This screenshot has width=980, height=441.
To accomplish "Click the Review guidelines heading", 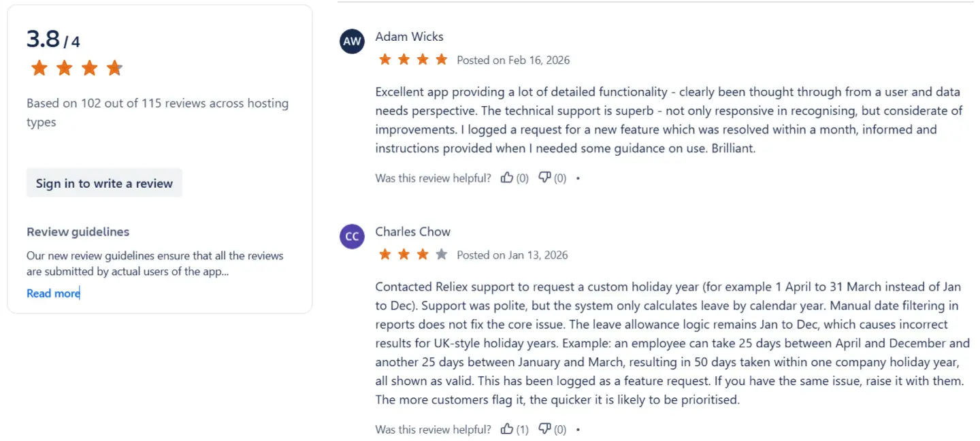I will (78, 231).
